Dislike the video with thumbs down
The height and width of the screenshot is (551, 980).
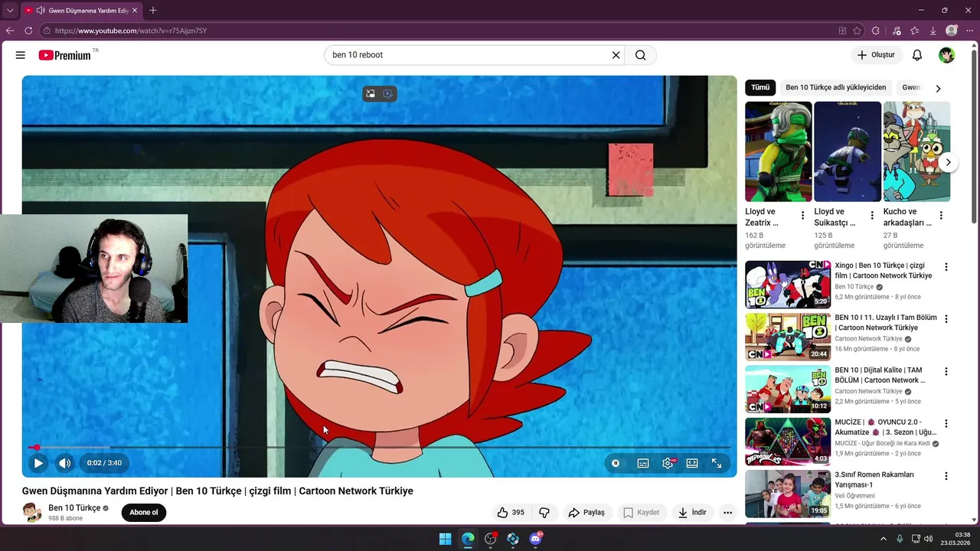[x=544, y=513]
